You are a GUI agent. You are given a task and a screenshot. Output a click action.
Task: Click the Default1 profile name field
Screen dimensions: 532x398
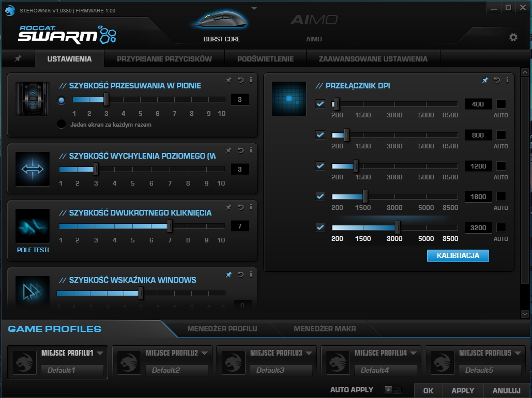pos(72,370)
